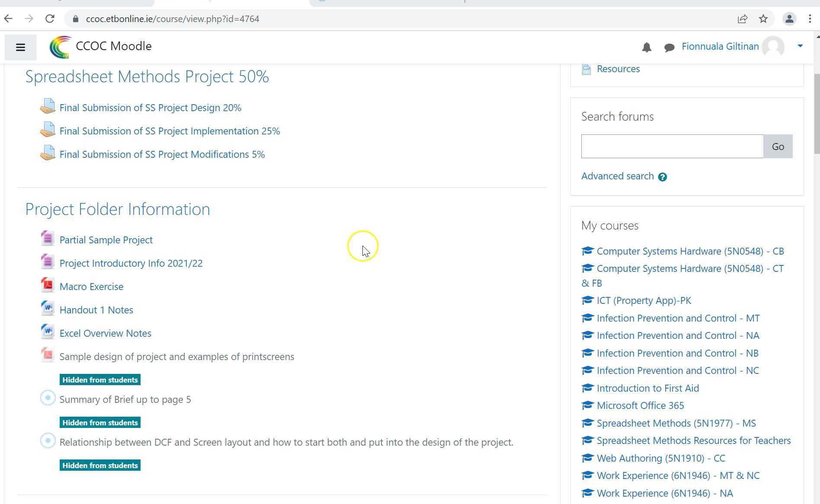The height and width of the screenshot is (504, 820).
Task: Expand the user profile dropdown arrow
Action: click(x=800, y=45)
